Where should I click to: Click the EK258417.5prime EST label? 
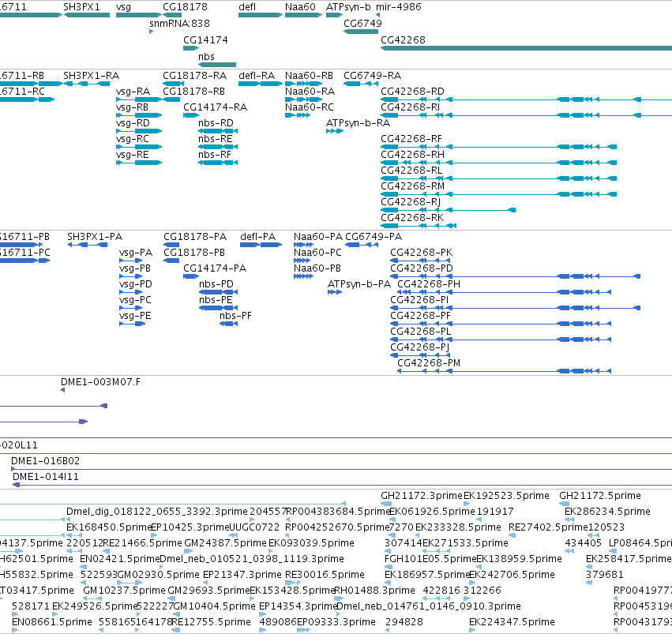(629, 559)
